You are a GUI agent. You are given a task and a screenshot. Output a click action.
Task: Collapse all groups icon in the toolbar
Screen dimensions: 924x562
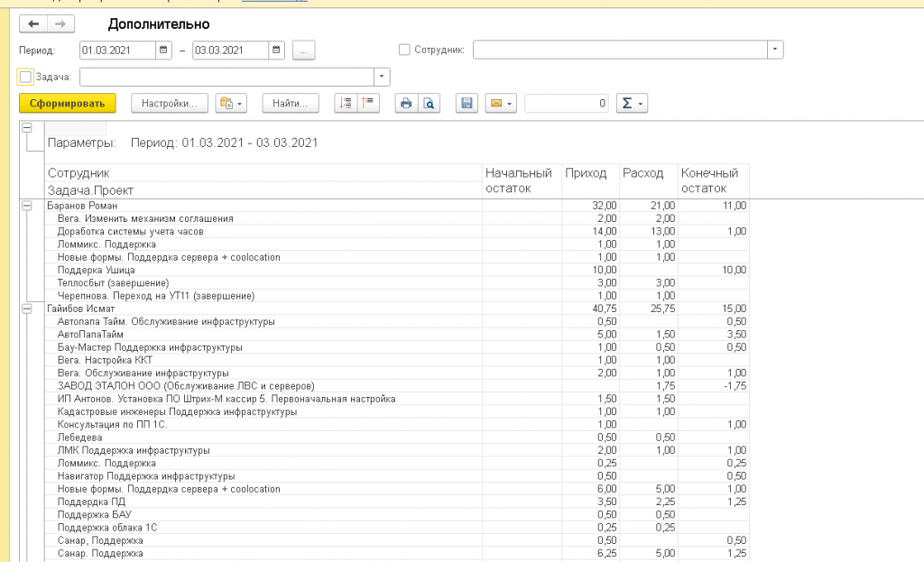[369, 104]
